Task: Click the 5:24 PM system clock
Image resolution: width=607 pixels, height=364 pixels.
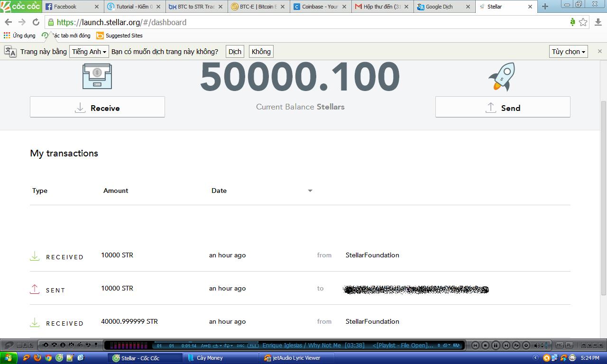Action: [x=589, y=358]
